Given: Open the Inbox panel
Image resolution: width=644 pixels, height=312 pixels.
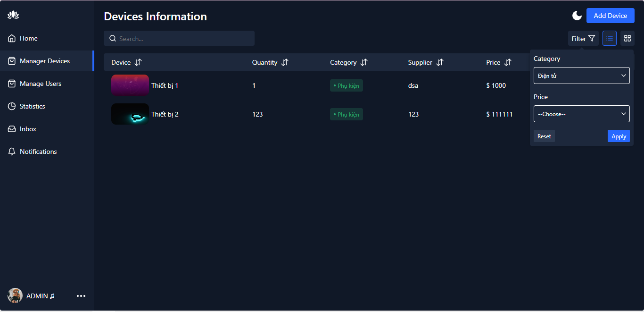Looking at the screenshot, I should [x=29, y=129].
